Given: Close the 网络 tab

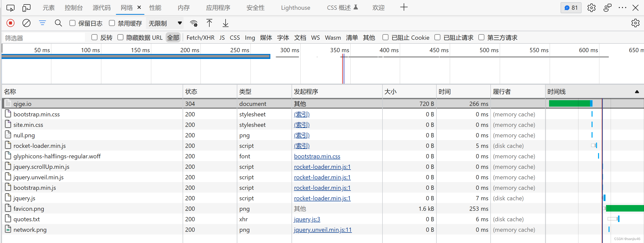Looking at the screenshot, I should (x=139, y=7).
